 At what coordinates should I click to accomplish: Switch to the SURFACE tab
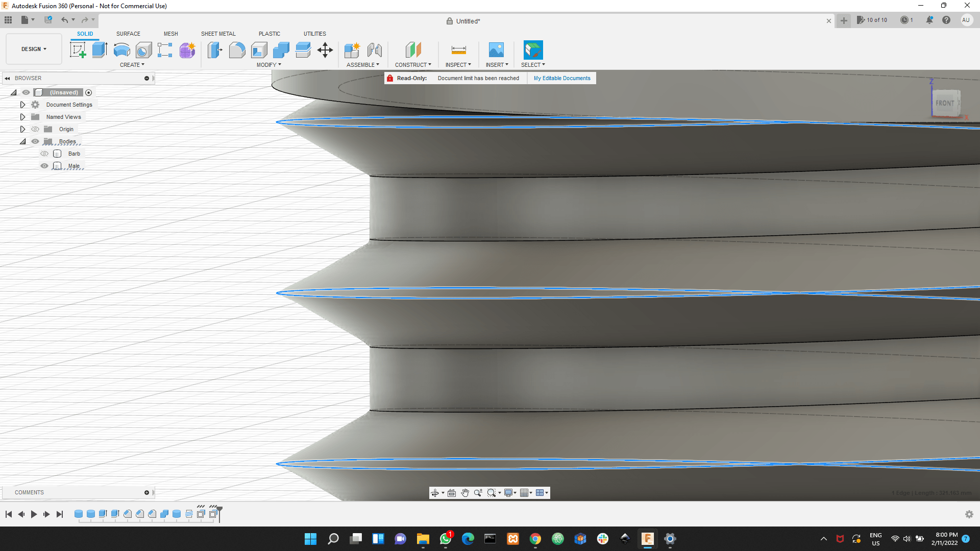coord(128,34)
